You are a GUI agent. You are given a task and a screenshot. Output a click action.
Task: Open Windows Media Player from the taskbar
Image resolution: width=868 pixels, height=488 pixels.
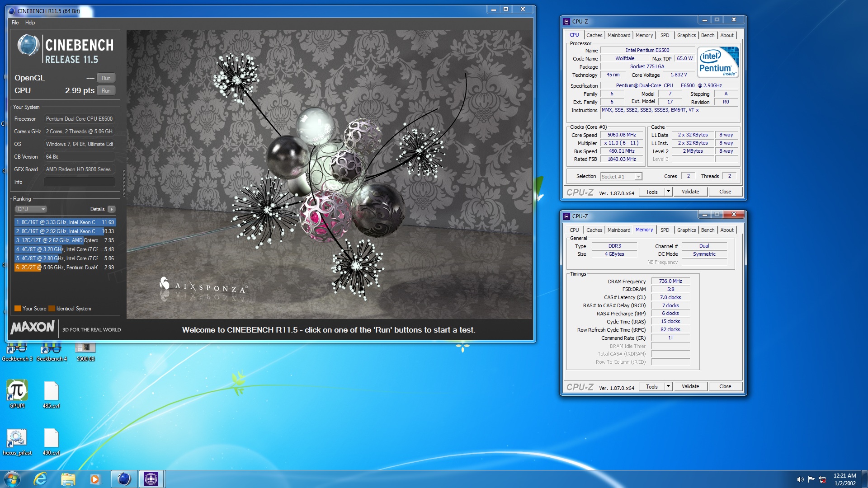click(x=95, y=479)
